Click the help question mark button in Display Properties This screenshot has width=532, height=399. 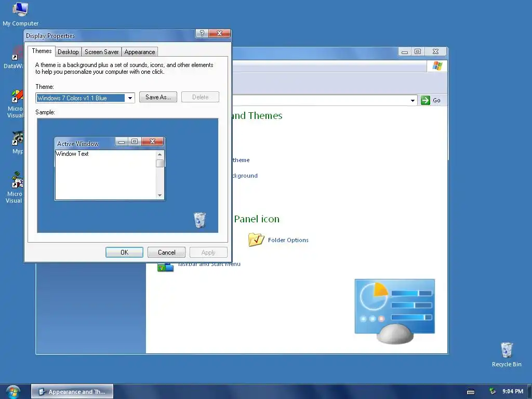(x=202, y=33)
